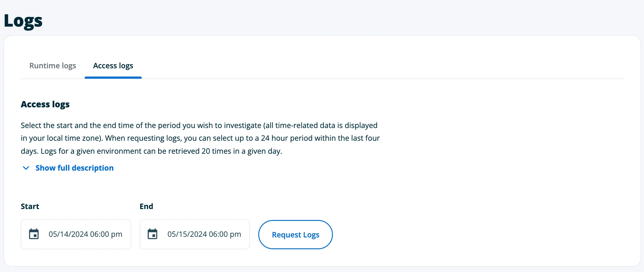Collapse or expand Show full description
644x272 pixels.
tap(74, 168)
